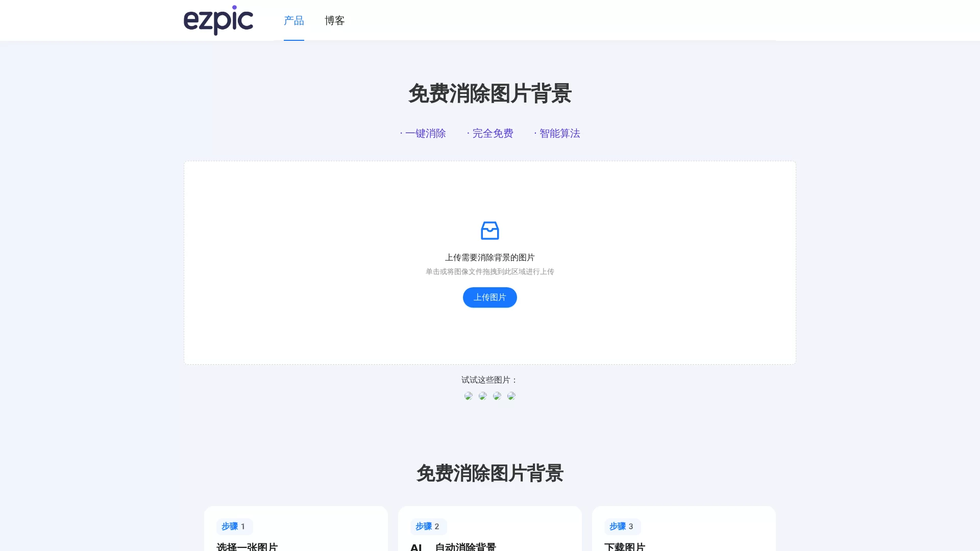Open the 博客 page

(x=334, y=21)
